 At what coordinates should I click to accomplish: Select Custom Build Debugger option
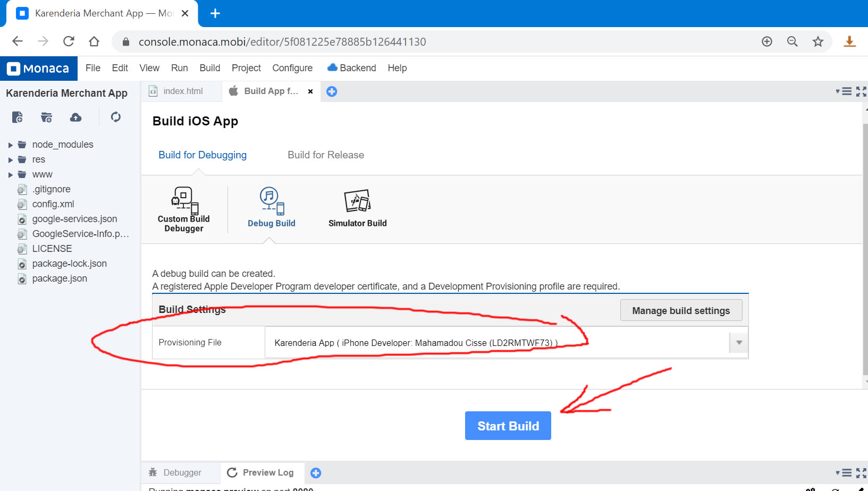point(183,209)
